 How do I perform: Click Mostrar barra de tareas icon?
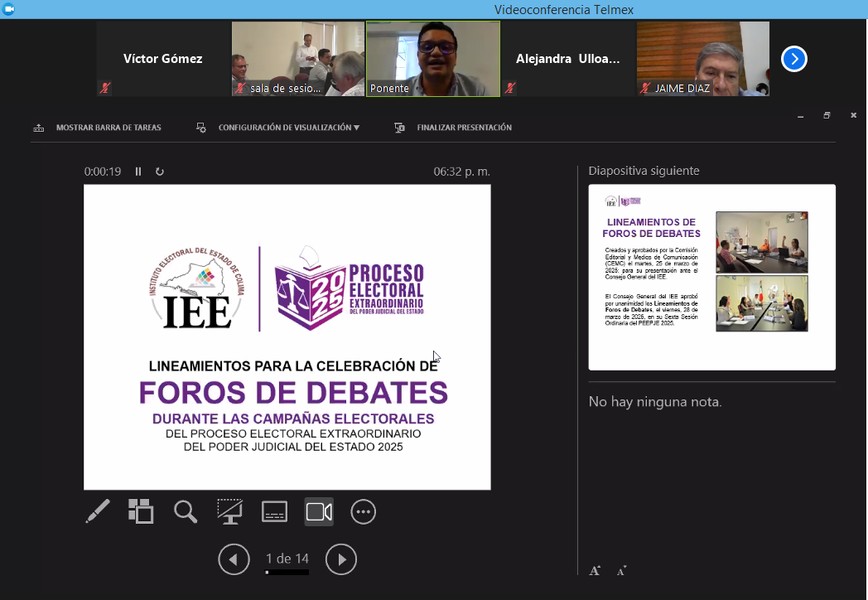point(39,128)
